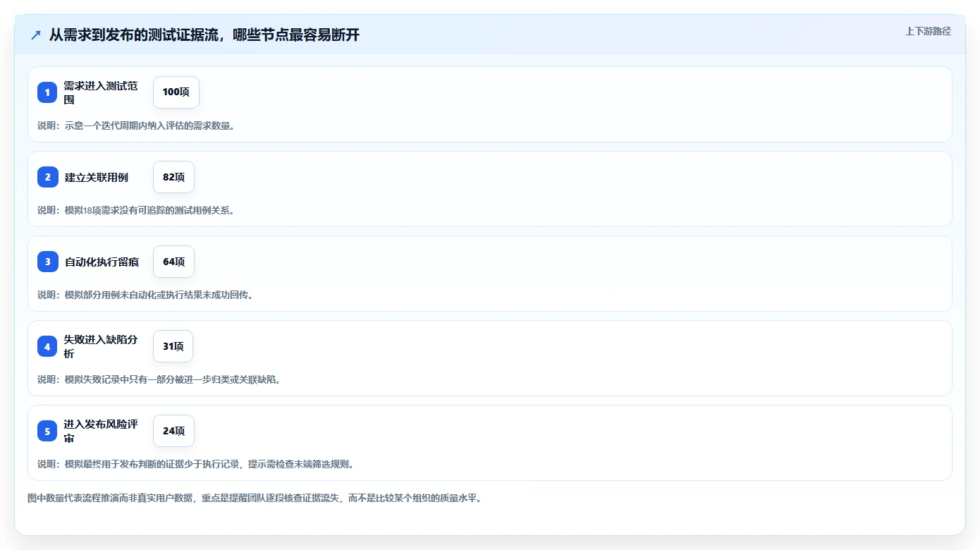980x550 pixels.
Task: Select step number 1 badge
Action: 47,92
